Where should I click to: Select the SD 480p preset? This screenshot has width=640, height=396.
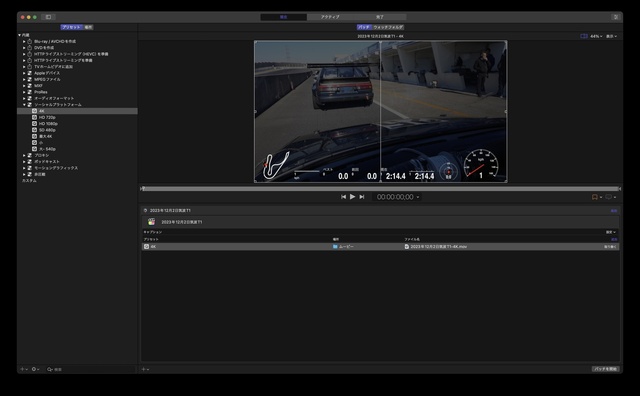click(x=47, y=130)
